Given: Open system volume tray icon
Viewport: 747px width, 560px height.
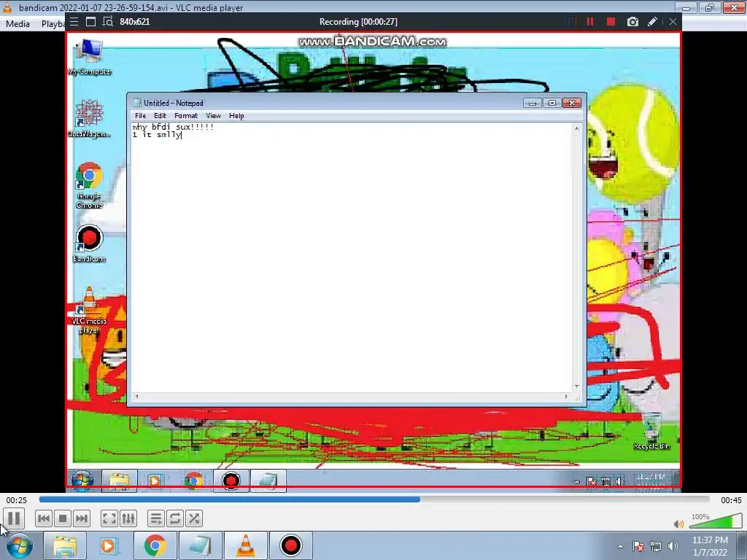Looking at the screenshot, I should [673, 546].
